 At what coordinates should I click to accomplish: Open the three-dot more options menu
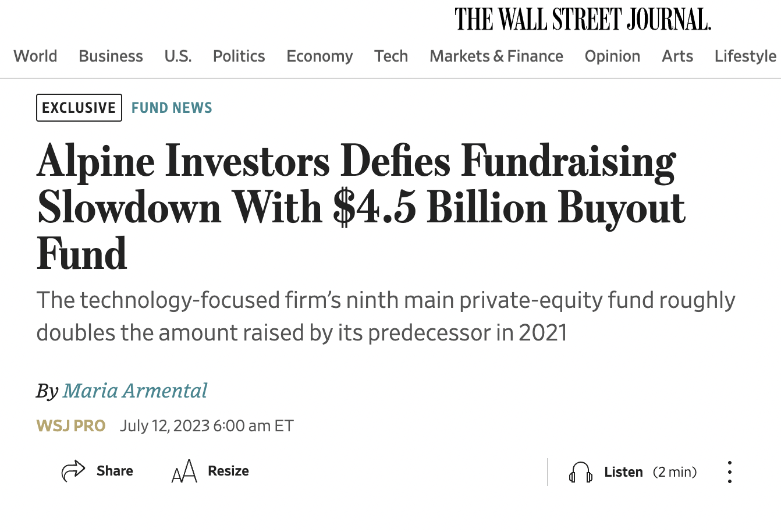click(x=729, y=472)
